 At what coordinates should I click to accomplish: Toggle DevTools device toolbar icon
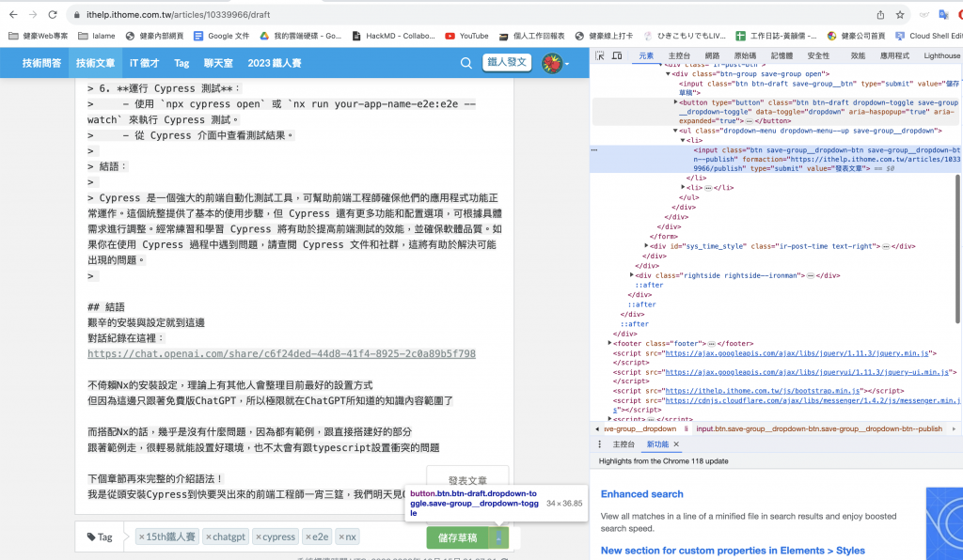pos(617,55)
